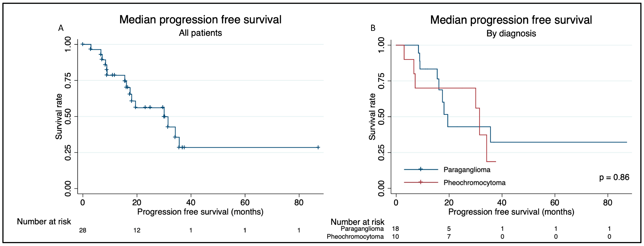Select the panel letter A label

61,28
